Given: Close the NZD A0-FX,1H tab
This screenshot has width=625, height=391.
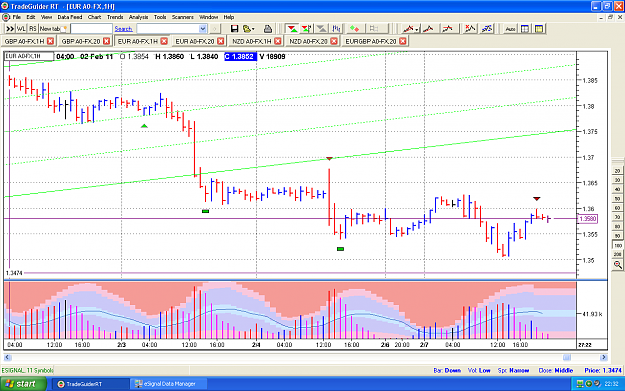Looking at the screenshot, I should pos(278,41).
